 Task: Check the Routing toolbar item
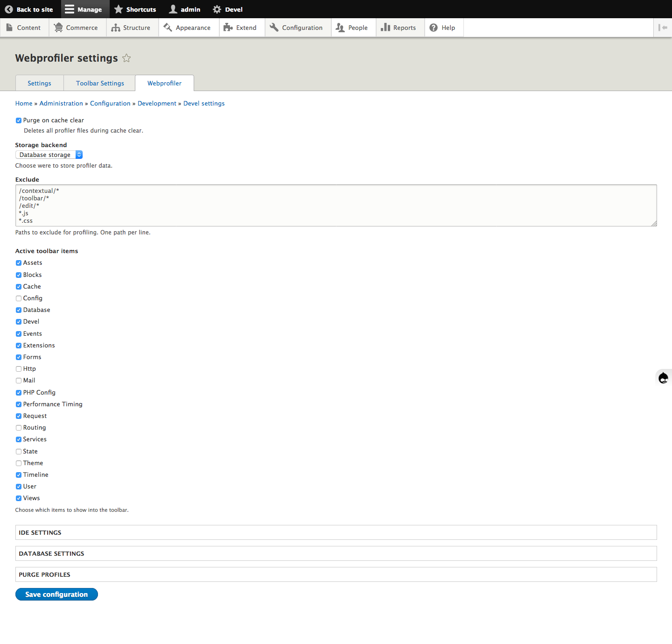coord(18,427)
